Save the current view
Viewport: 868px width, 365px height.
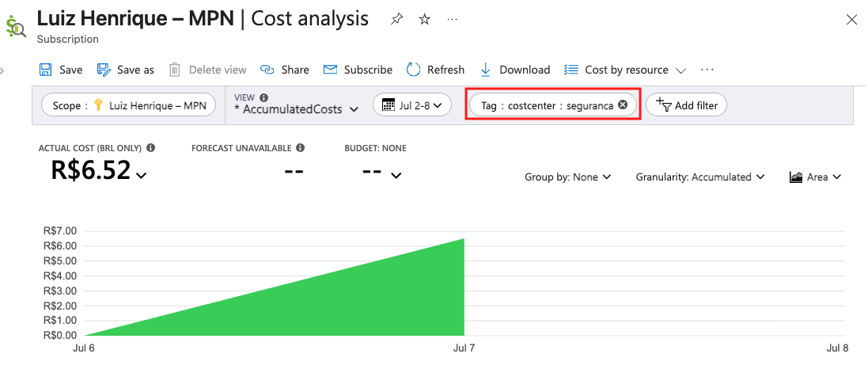pyautogui.click(x=61, y=70)
